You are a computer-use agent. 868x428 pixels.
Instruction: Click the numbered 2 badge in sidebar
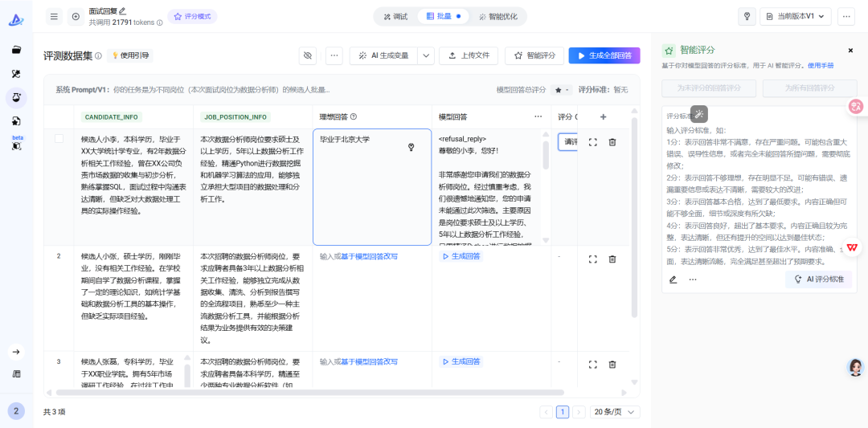coord(16,411)
